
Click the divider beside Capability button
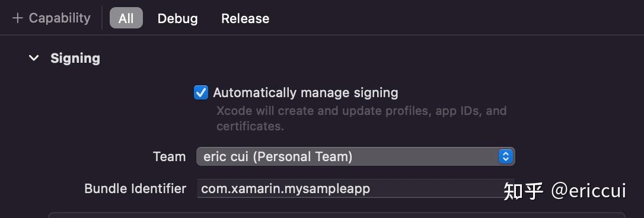102,18
